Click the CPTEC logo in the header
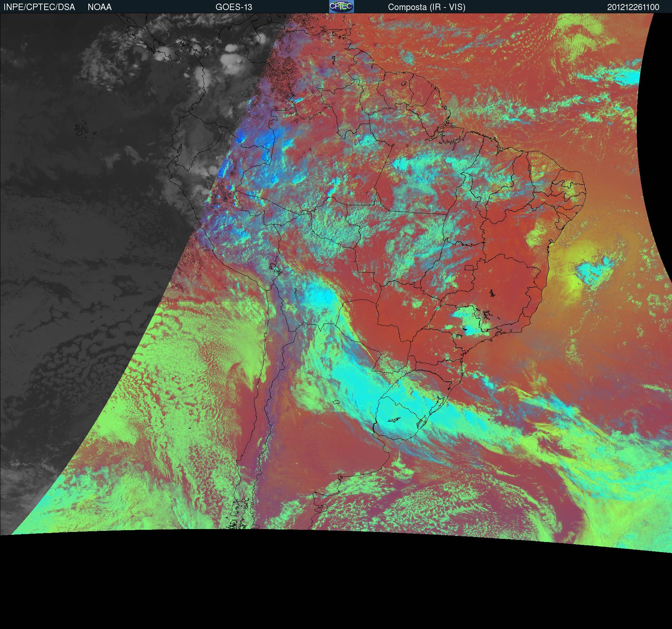 pyautogui.click(x=341, y=6)
